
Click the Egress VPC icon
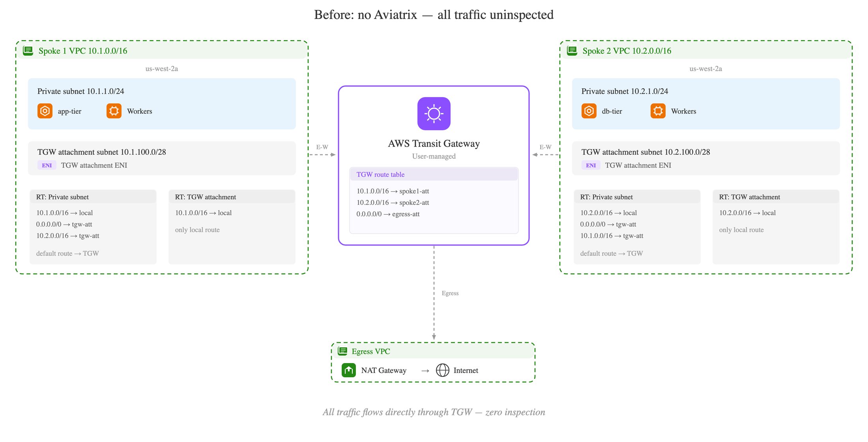point(343,351)
